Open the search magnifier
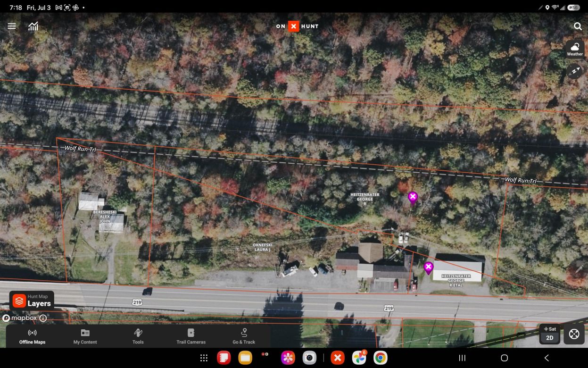 [x=578, y=26]
